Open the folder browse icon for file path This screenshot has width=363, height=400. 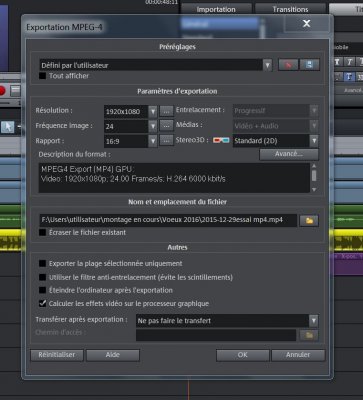(309, 220)
